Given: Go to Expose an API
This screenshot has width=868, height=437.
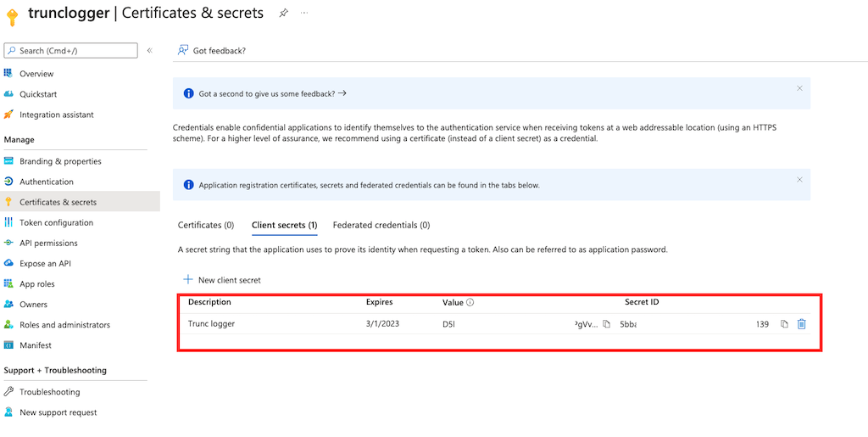Looking at the screenshot, I should pyautogui.click(x=46, y=264).
